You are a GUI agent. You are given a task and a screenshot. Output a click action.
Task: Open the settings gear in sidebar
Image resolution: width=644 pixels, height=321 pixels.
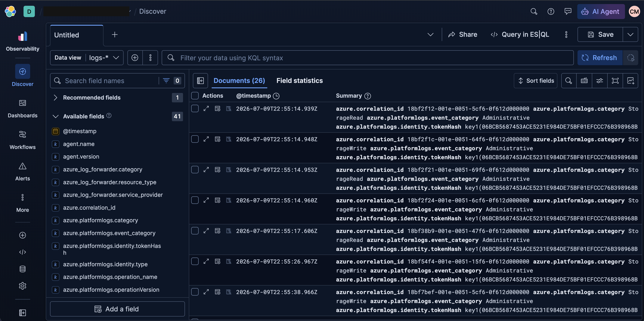[22, 286]
